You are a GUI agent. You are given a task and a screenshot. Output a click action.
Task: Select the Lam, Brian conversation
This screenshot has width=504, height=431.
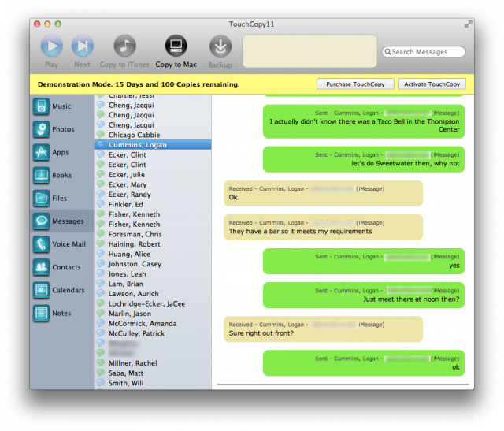153,284
